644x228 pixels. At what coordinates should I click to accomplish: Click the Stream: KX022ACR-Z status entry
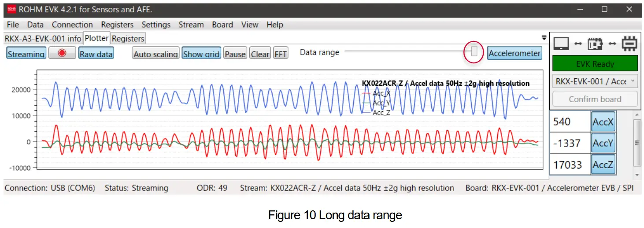coord(347,188)
